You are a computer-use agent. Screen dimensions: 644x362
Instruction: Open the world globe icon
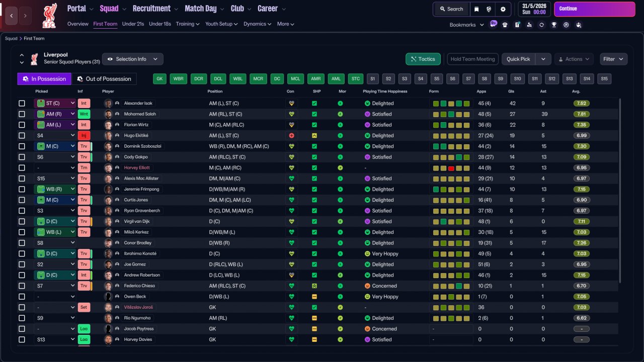(489, 9)
